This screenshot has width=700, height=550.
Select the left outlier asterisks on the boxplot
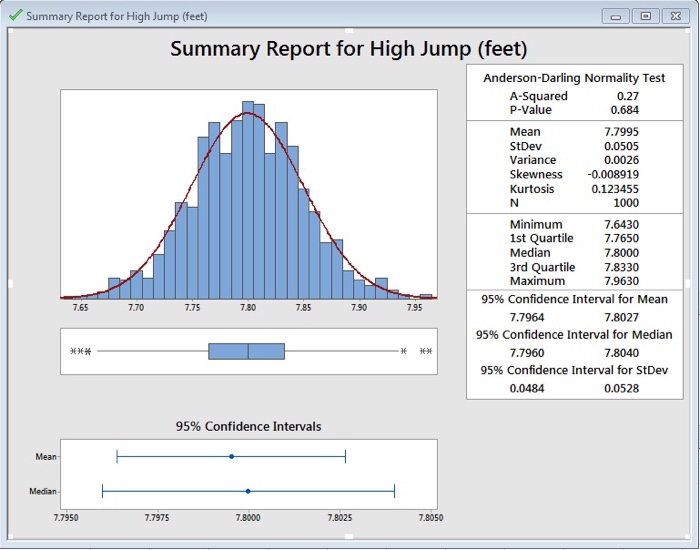pos(80,351)
